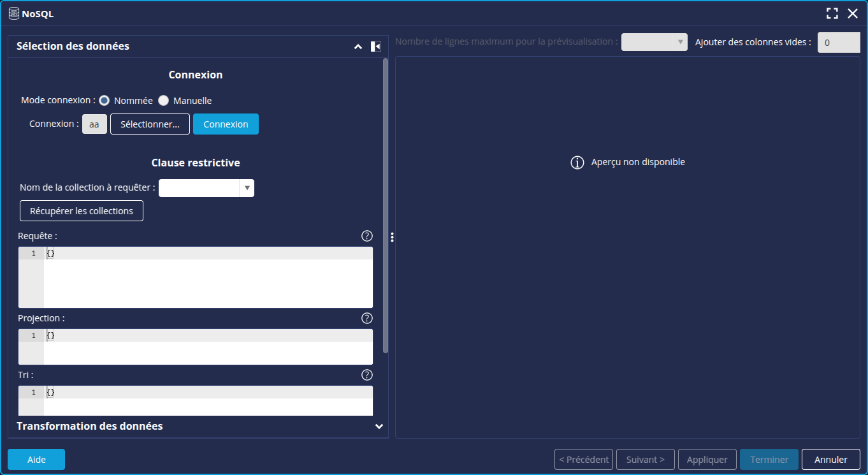Expand the Transformation des données section
Image resolution: width=868 pixels, height=475 pixels.
[379, 426]
